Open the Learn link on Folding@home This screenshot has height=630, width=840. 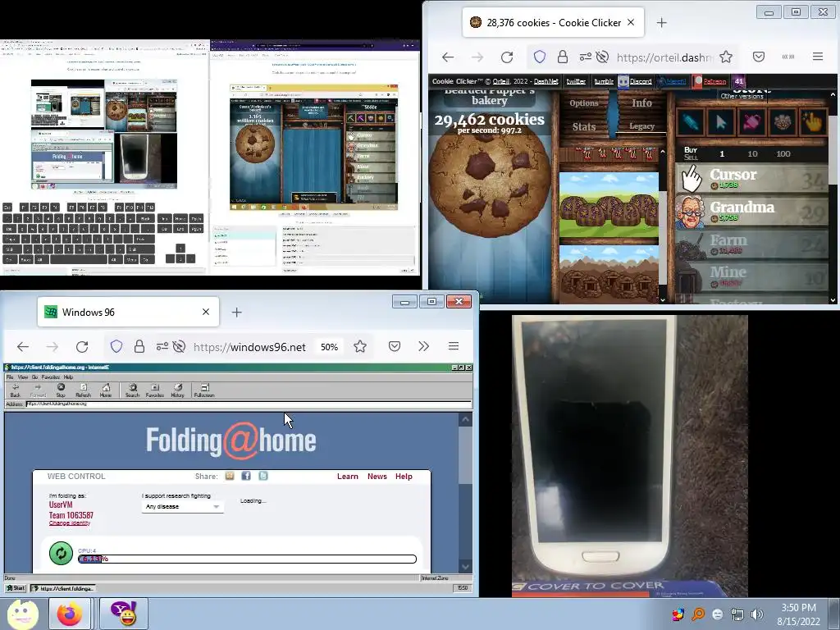coord(348,477)
